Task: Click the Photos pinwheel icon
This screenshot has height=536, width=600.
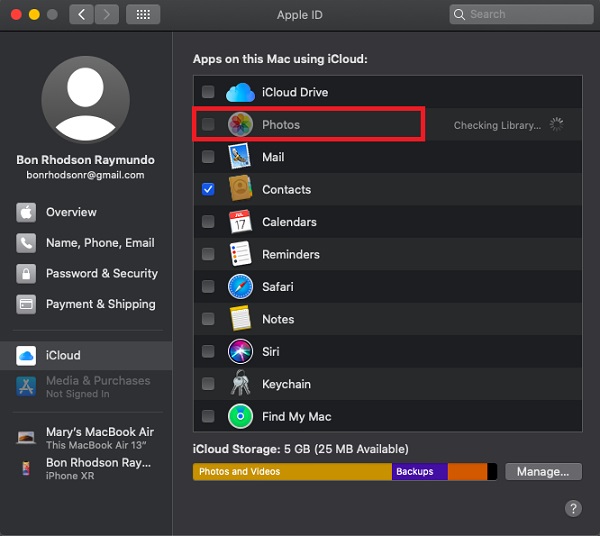Action: point(240,124)
